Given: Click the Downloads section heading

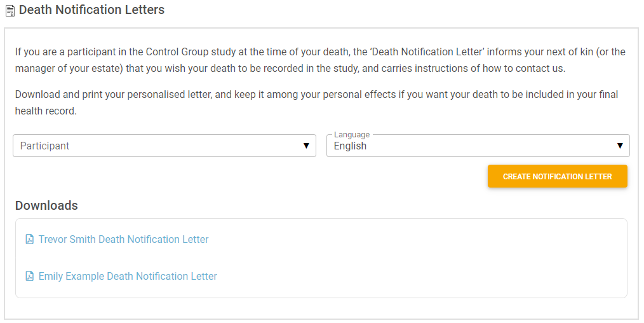Looking at the screenshot, I should 46,205.
